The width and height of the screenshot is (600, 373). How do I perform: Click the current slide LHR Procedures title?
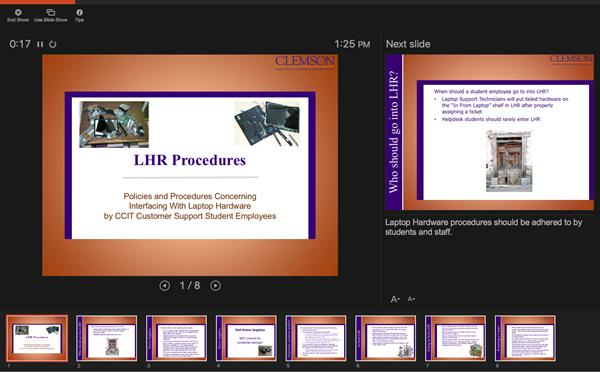pyautogui.click(x=190, y=160)
